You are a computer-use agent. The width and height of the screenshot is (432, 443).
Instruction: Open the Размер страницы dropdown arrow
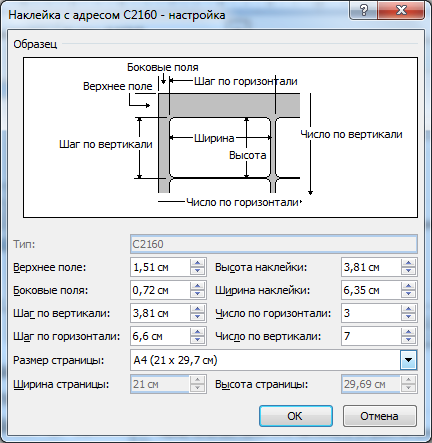[x=408, y=360]
